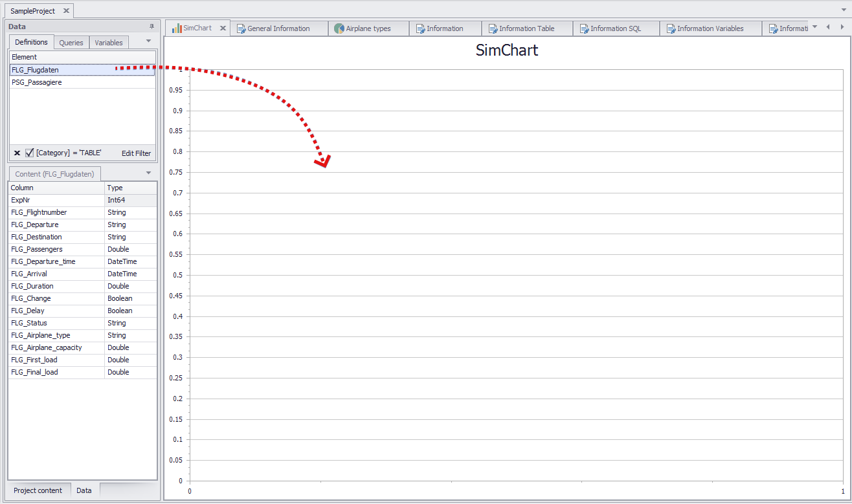Close the SimChart tab
The height and width of the screenshot is (504, 852).
(x=223, y=28)
